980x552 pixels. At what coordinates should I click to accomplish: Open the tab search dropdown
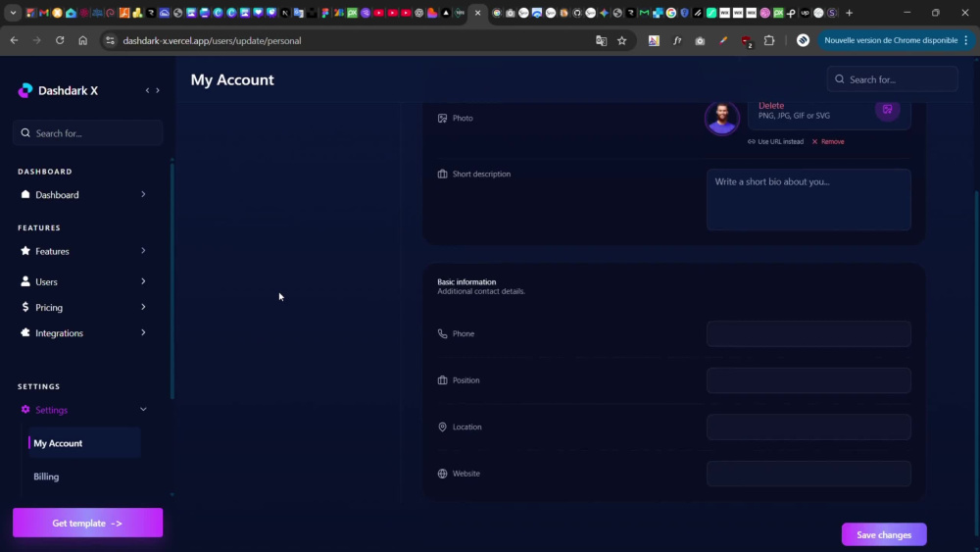pyautogui.click(x=13, y=13)
